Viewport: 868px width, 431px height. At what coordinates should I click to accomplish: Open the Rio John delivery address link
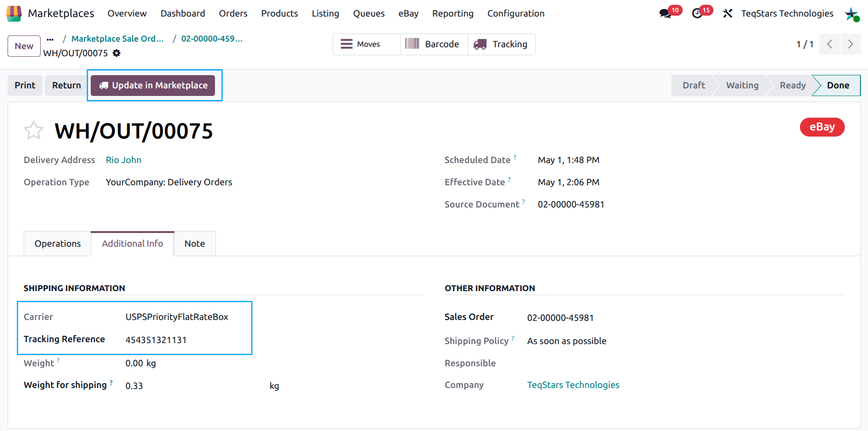click(x=123, y=160)
